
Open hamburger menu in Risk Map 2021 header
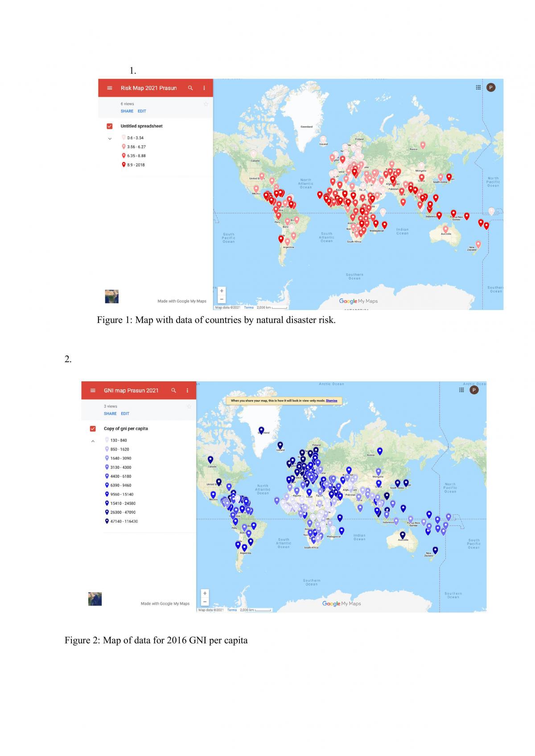(x=110, y=88)
